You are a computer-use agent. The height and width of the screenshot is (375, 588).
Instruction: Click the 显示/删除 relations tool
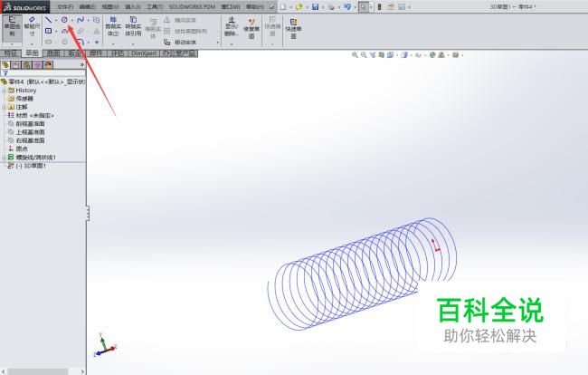232,26
